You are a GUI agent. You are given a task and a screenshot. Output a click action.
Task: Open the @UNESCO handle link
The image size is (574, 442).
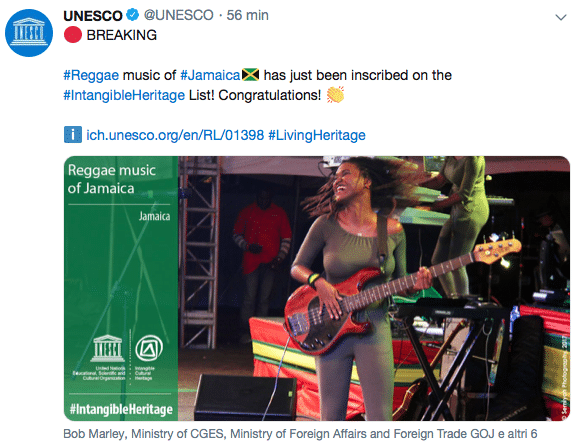178,15
